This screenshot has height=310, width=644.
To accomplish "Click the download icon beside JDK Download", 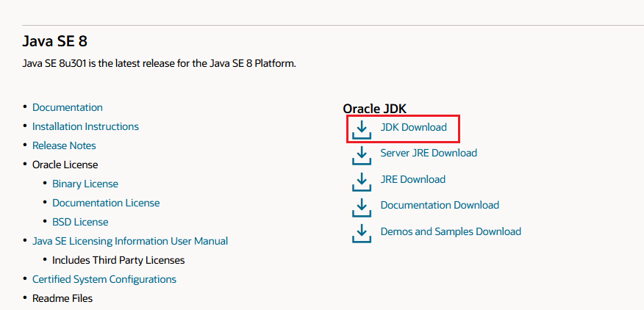I will click(361, 129).
